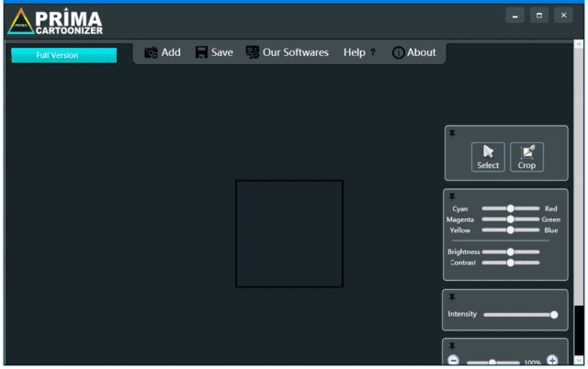
Task: Click the Magenta-Green slider handle
Action: (511, 219)
